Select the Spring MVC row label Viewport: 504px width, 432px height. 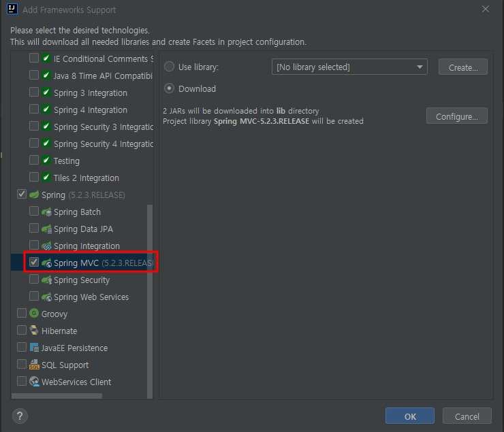coord(76,263)
